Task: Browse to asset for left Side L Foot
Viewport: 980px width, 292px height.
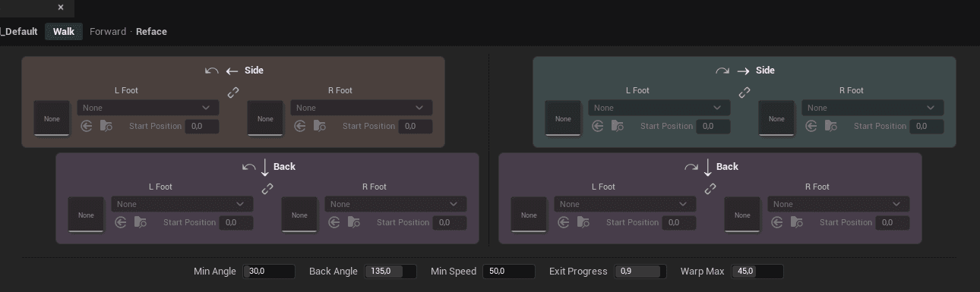Action: (106, 126)
